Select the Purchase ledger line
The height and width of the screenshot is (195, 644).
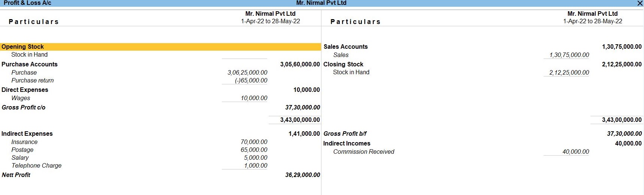(24, 73)
